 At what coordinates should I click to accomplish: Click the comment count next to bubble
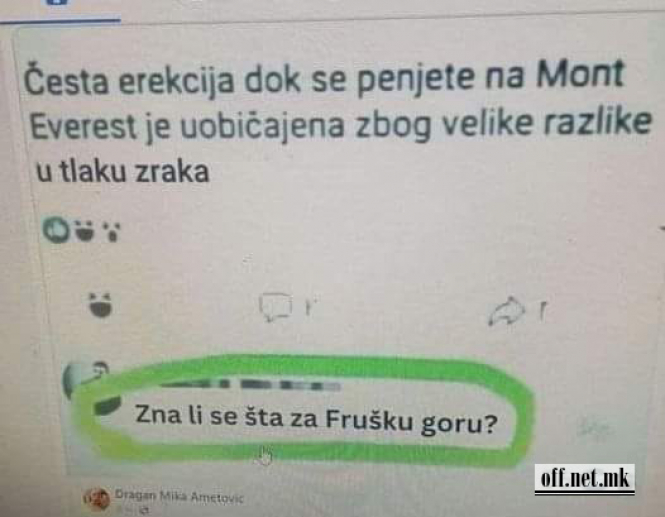pyautogui.click(x=311, y=306)
